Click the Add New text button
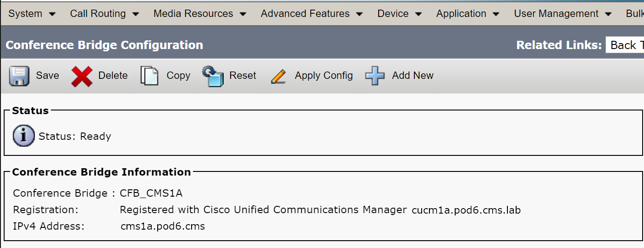The height and width of the screenshot is (248, 644). click(413, 76)
